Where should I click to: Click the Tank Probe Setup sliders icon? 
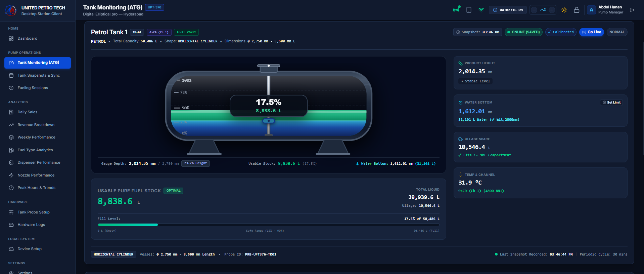(11, 212)
